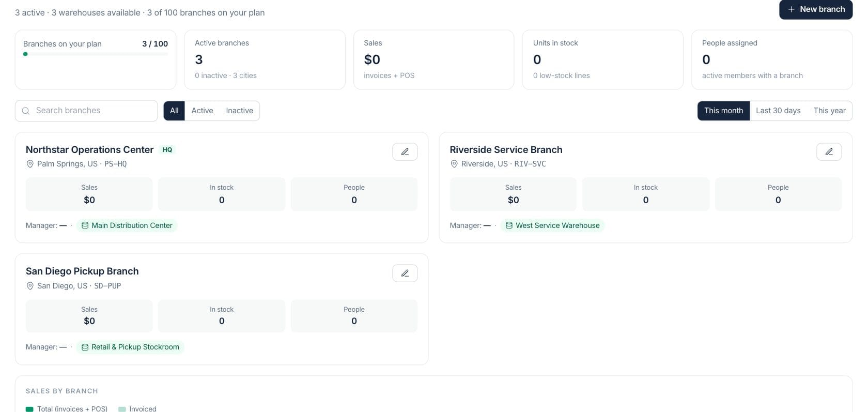Click the branches plan usage progress bar
This screenshot has height=412, width=868.
[96, 54]
